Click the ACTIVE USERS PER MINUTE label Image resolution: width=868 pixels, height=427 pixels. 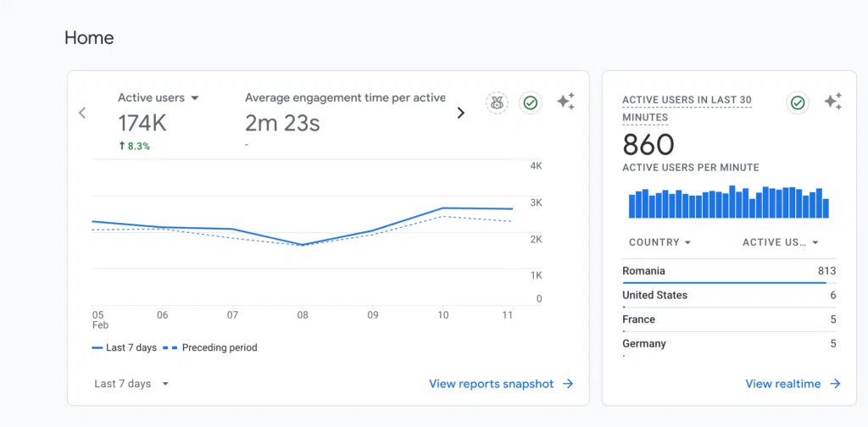click(x=691, y=168)
